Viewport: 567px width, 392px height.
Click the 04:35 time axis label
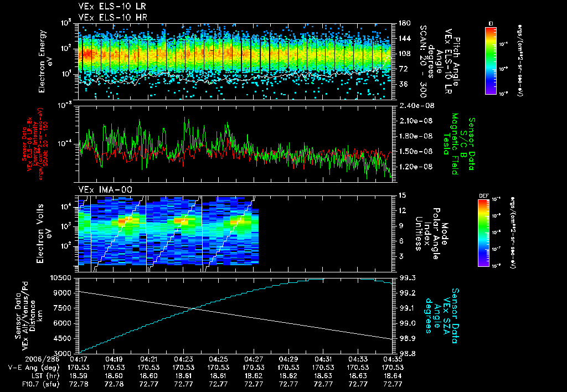[x=393, y=359]
